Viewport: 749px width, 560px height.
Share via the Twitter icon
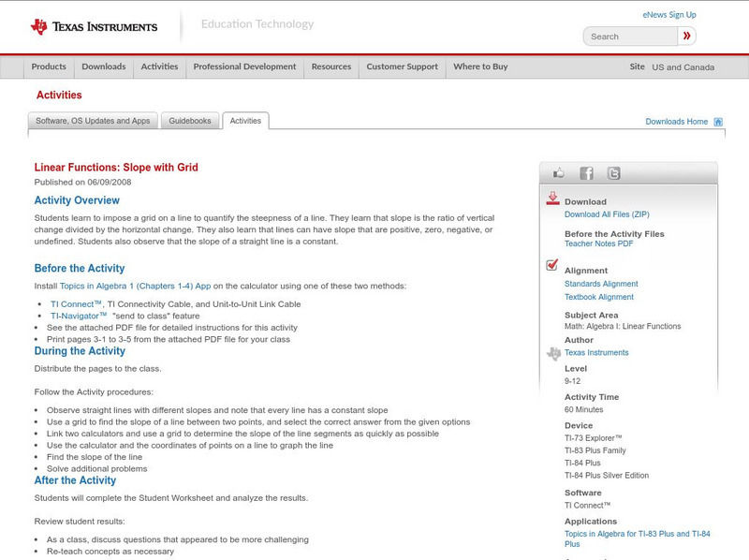click(x=613, y=173)
